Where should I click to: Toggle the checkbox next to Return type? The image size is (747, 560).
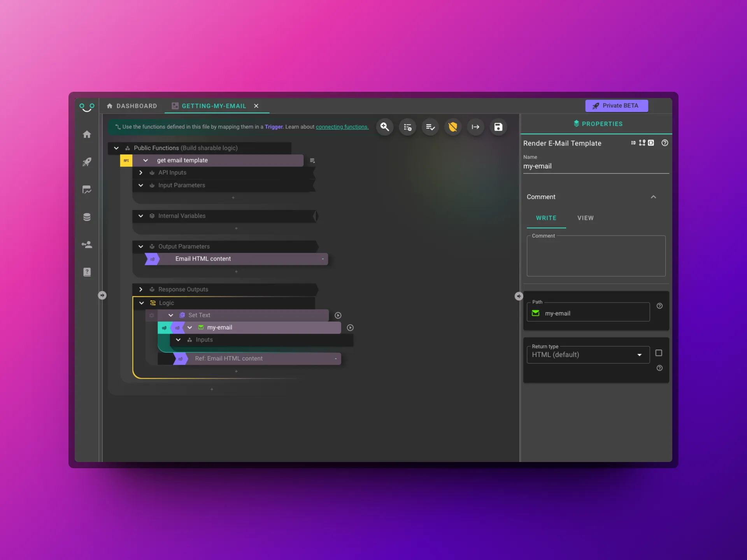tap(659, 352)
